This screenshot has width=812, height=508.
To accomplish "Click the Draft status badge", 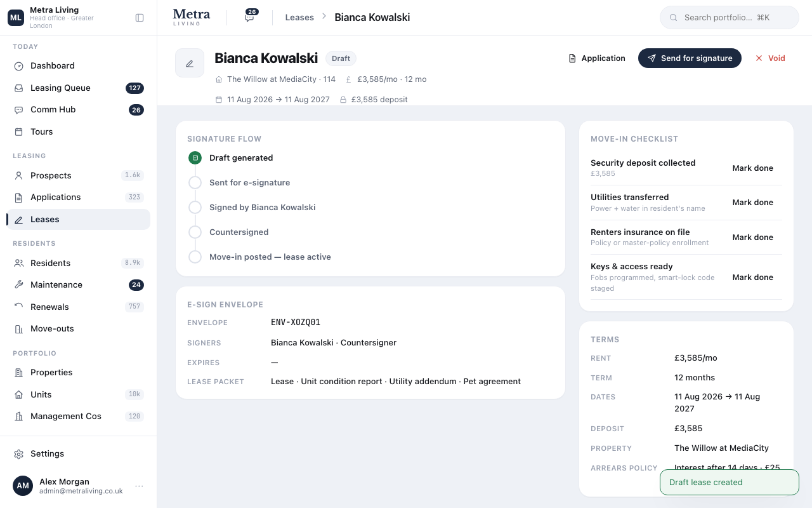I will 341,58.
